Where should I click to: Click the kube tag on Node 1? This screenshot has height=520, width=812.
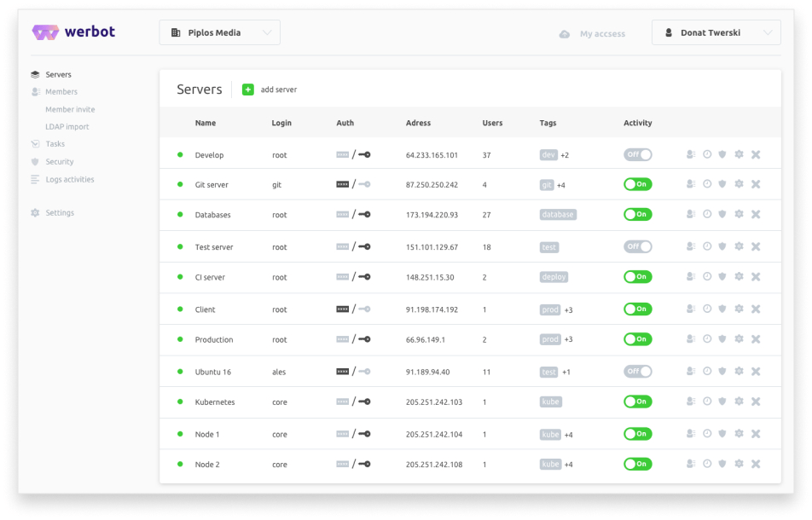pos(550,433)
